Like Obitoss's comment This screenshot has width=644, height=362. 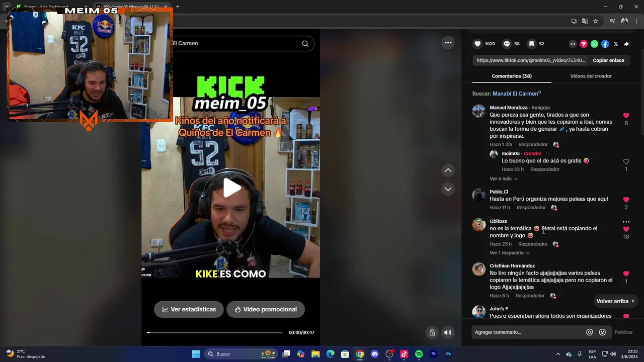click(x=626, y=229)
